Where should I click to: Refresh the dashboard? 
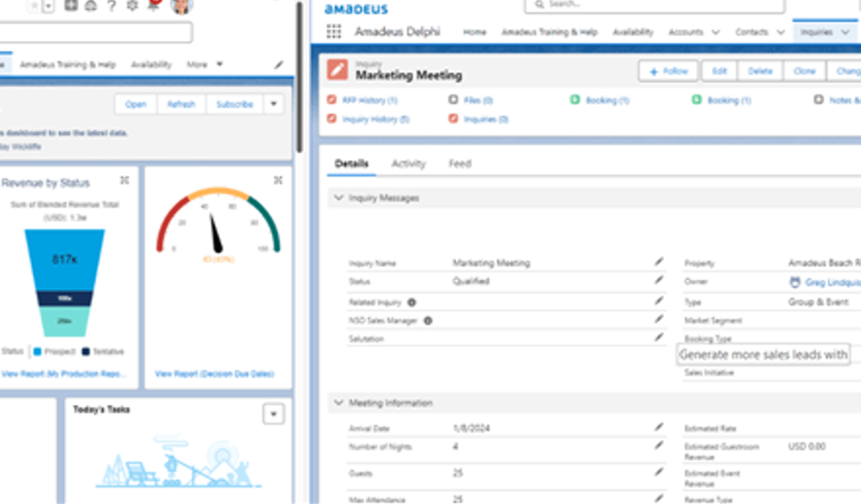pyautogui.click(x=181, y=104)
